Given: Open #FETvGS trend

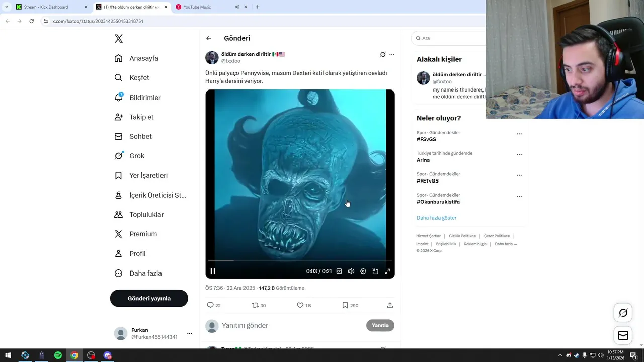Looking at the screenshot, I should 428,181.
